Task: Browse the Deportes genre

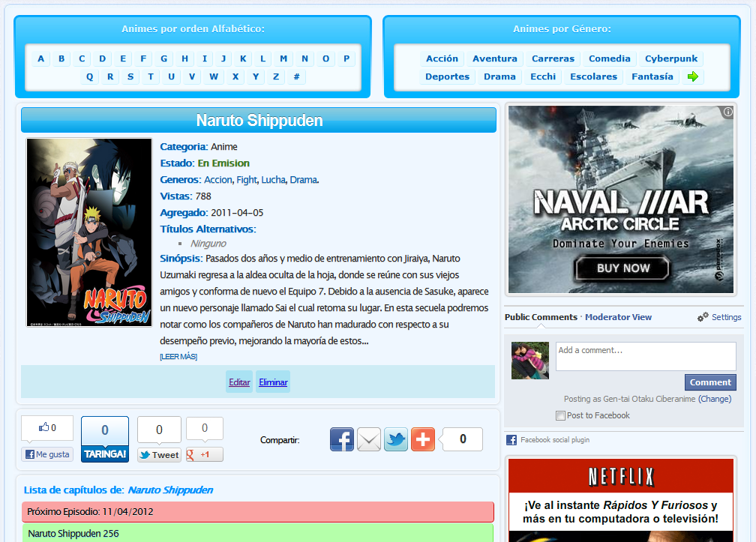Action: pyautogui.click(x=448, y=76)
